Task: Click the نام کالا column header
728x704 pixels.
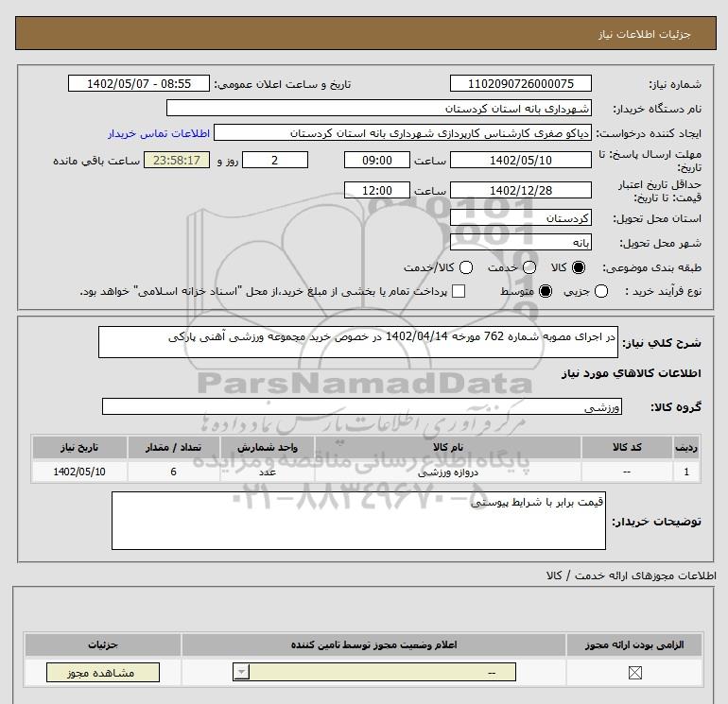Action: coord(448,447)
